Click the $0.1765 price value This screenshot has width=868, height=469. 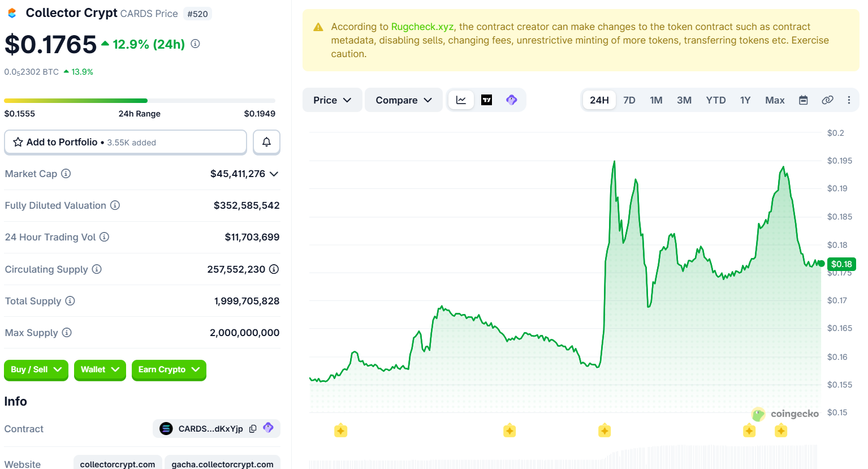(x=51, y=44)
